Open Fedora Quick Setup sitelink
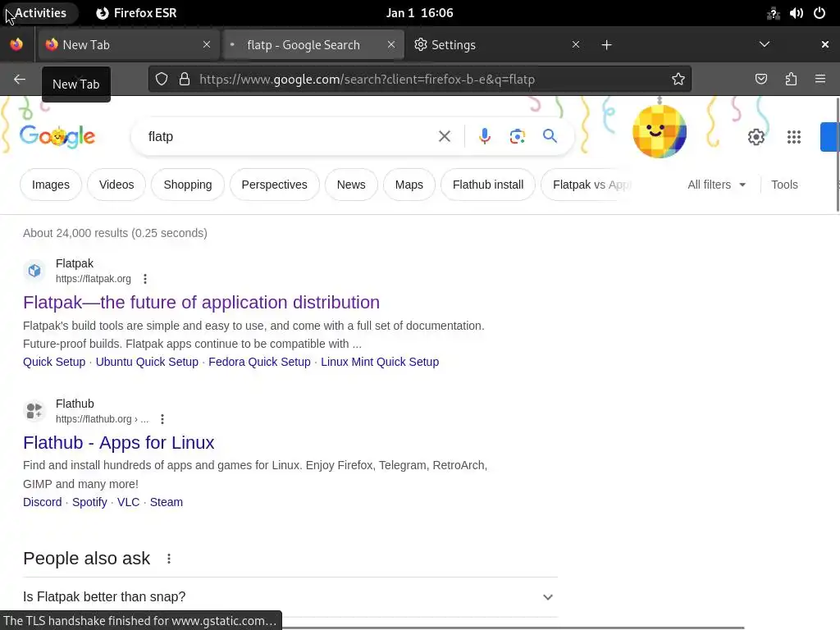840x630 pixels. (259, 362)
